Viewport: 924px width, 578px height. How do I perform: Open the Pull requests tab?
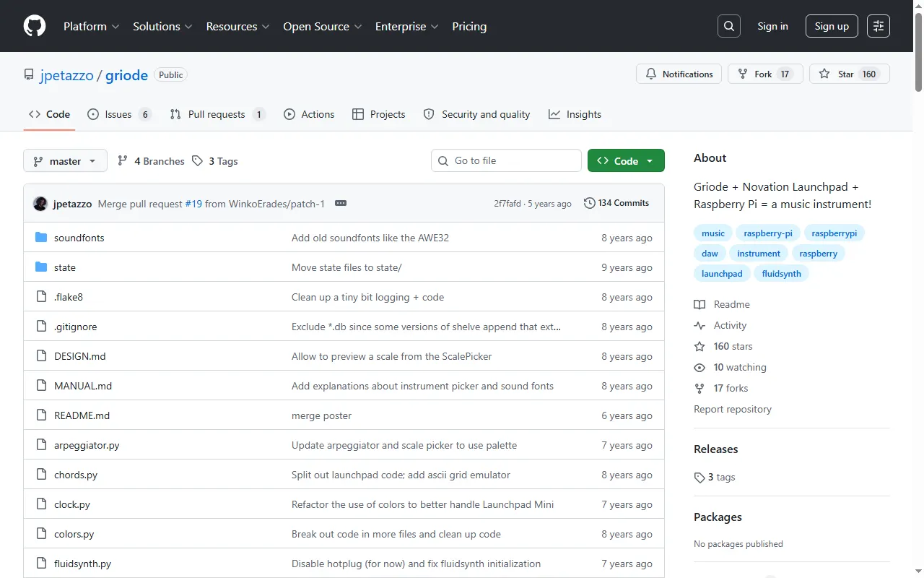(x=217, y=114)
